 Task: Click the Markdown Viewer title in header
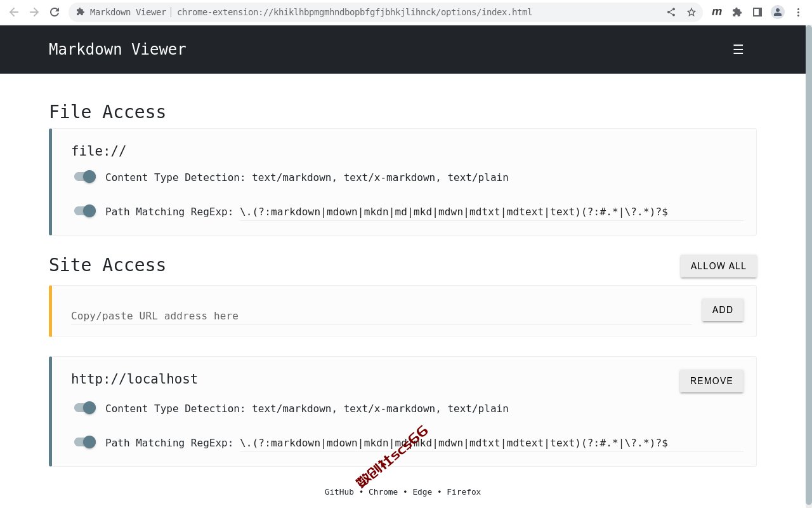click(x=117, y=50)
